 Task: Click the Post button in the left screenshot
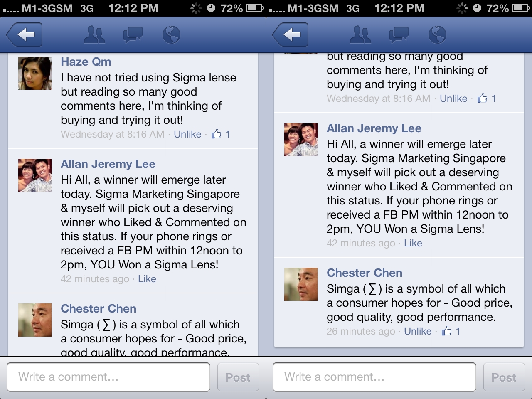coord(238,377)
